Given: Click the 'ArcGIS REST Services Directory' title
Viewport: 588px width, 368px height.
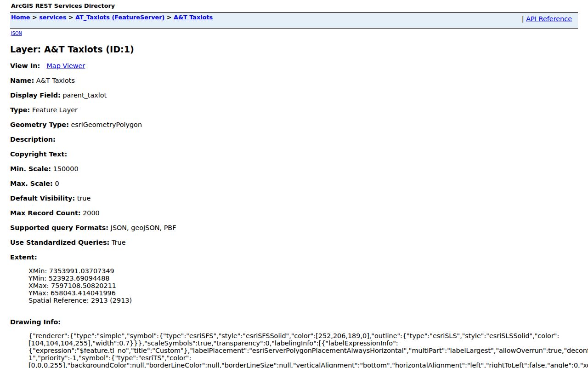Looking at the screenshot, I should 63,6.
